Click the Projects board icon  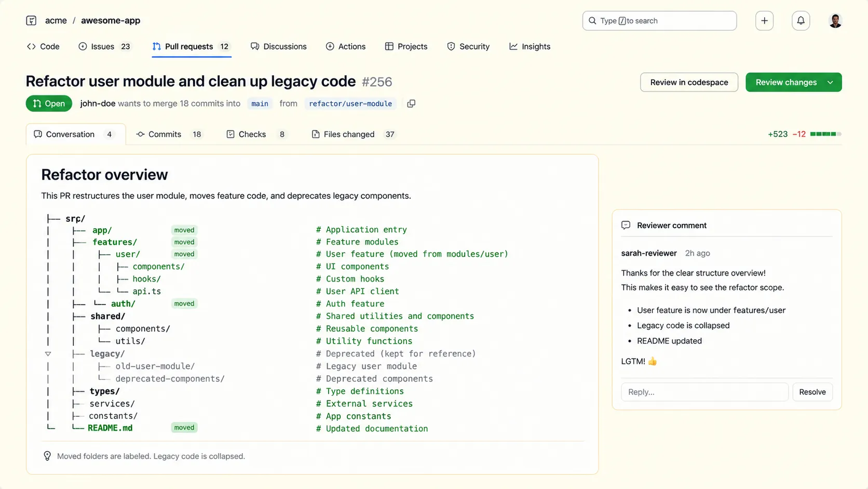[x=389, y=46]
